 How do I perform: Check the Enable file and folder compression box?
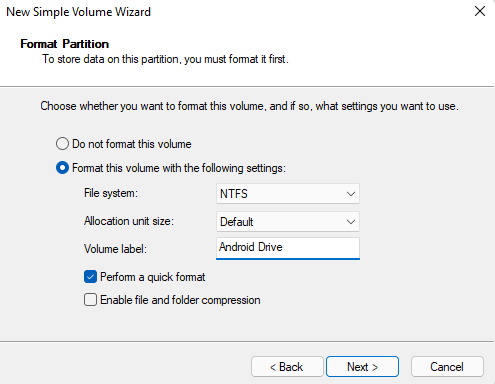point(90,300)
